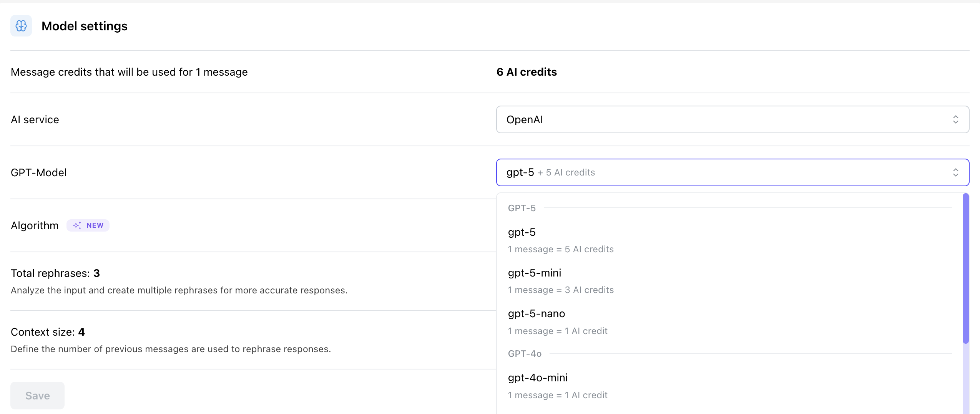Click the Model settings heading
Viewport: 980px width, 414px height.
[85, 26]
